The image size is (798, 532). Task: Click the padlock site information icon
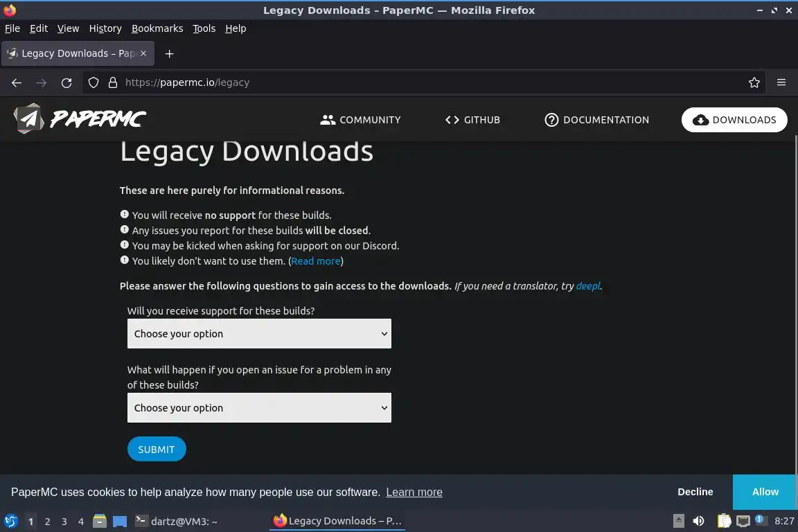(113, 82)
